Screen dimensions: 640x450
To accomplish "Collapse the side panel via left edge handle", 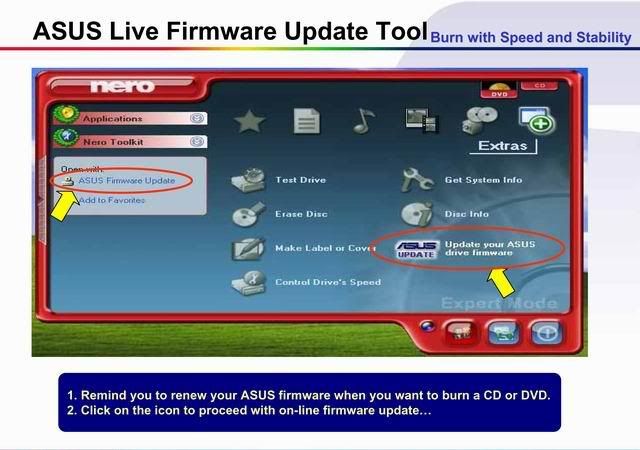I will point(41,200).
